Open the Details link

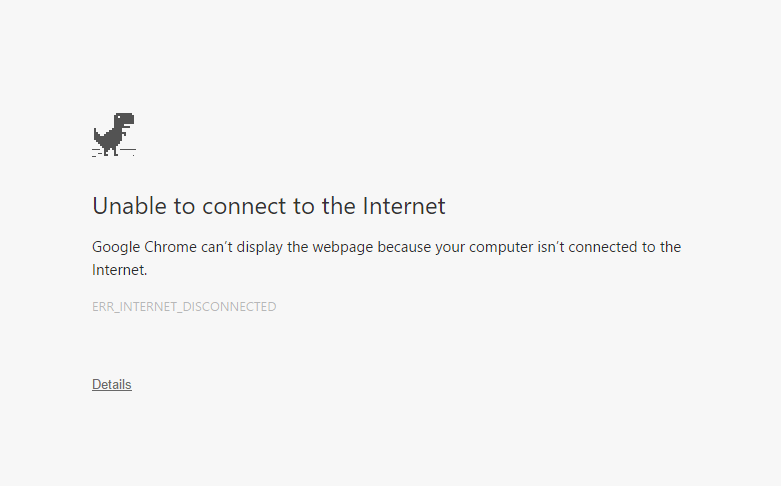click(111, 384)
